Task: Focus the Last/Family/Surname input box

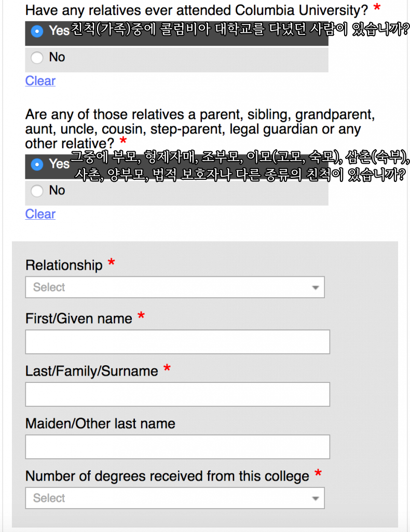Action: pos(177,394)
